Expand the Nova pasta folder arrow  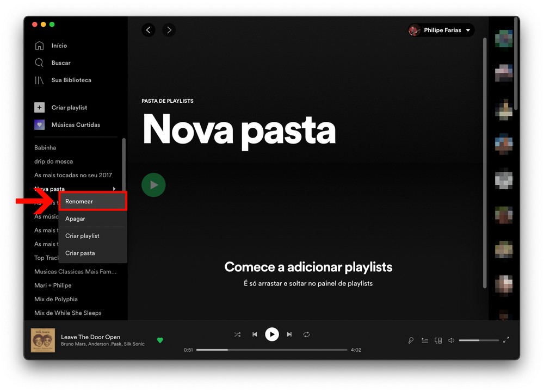click(114, 189)
